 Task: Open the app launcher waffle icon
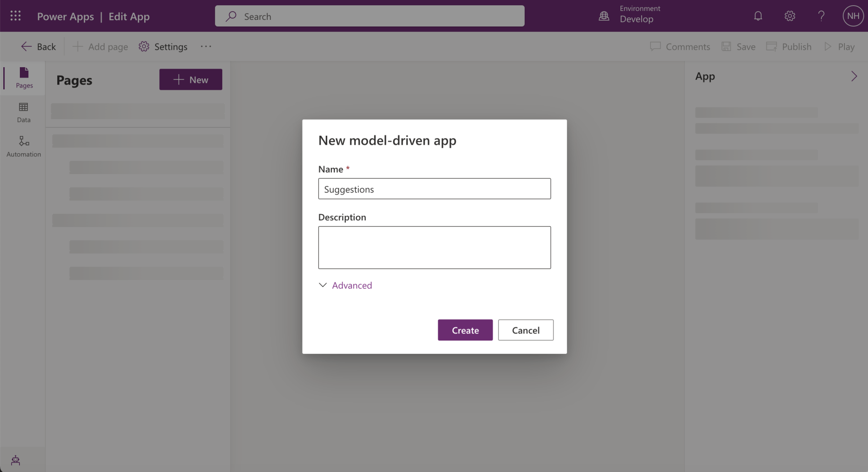coord(16,16)
